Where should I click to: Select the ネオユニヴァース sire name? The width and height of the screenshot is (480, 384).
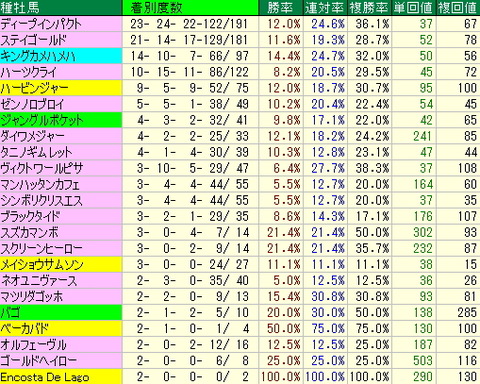point(39,280)
